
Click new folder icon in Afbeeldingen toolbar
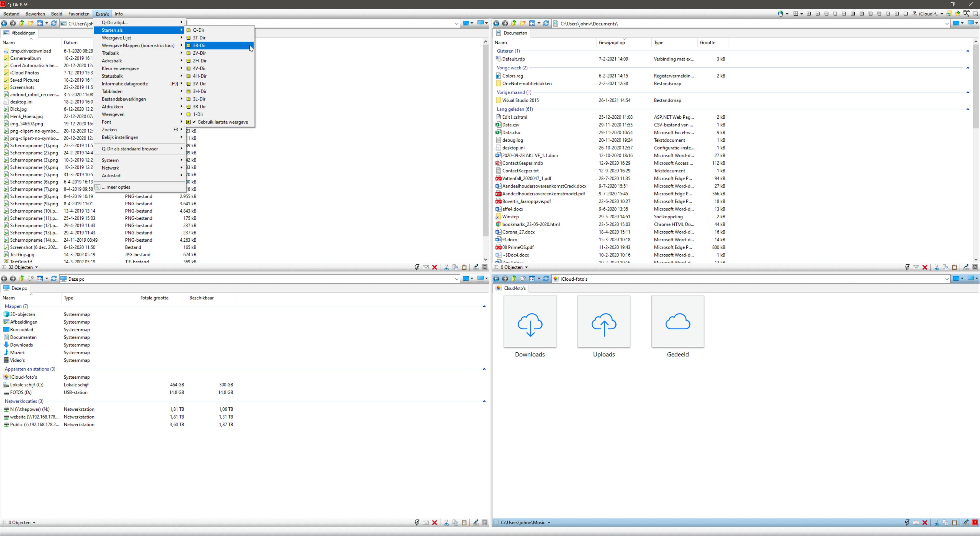tap(30, 23)
